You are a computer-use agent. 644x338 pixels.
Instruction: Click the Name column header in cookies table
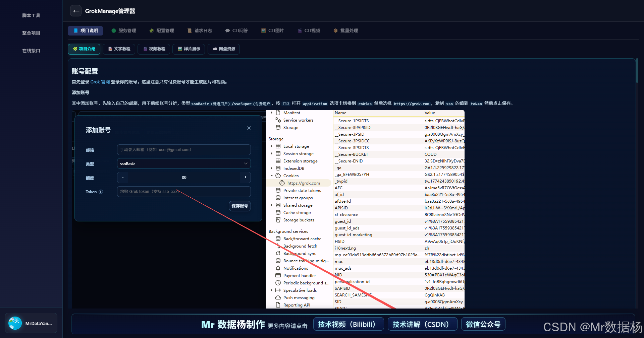tap(378, 113)
